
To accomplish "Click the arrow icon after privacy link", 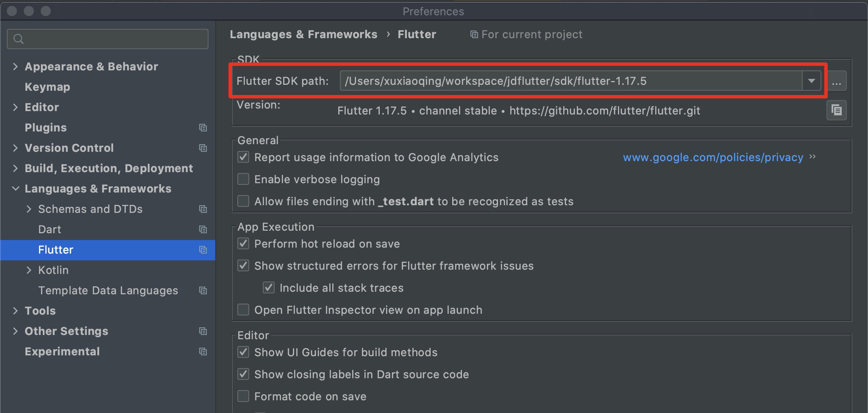I will coord(812,157).
